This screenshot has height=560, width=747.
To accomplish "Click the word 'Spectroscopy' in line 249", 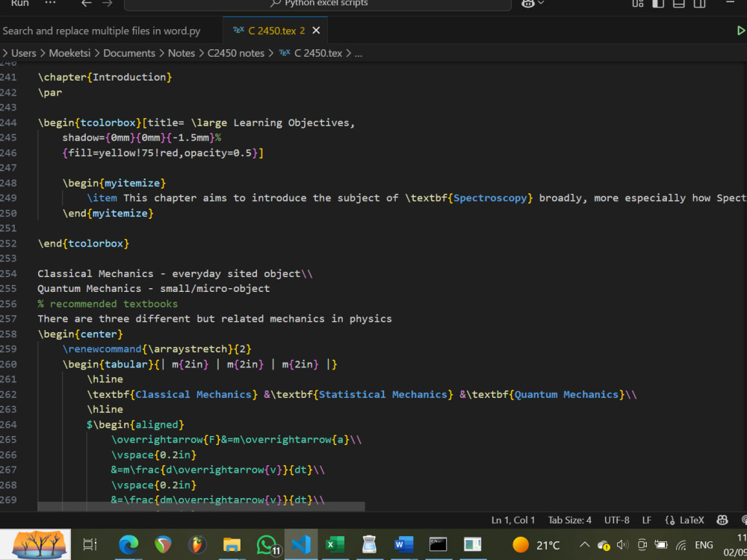I will pyautogui.click(x=490, y=198).
